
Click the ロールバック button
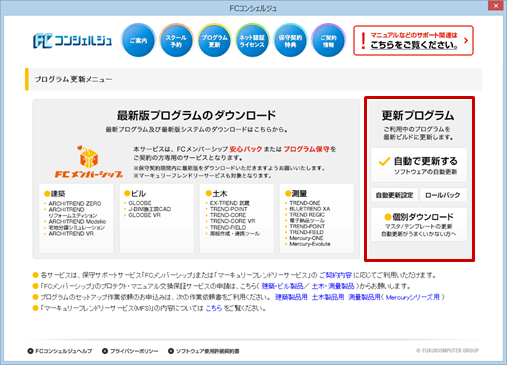pyautogui.click(x=443, y=195)
